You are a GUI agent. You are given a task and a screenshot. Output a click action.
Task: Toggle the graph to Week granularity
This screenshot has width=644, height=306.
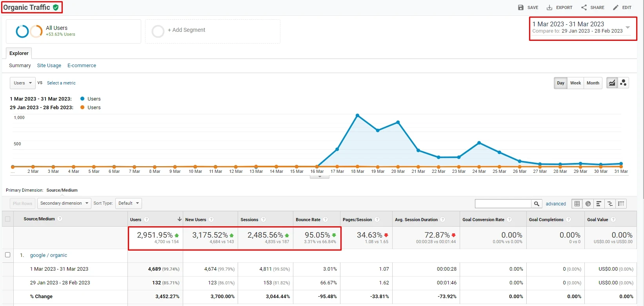pos(575,83)
